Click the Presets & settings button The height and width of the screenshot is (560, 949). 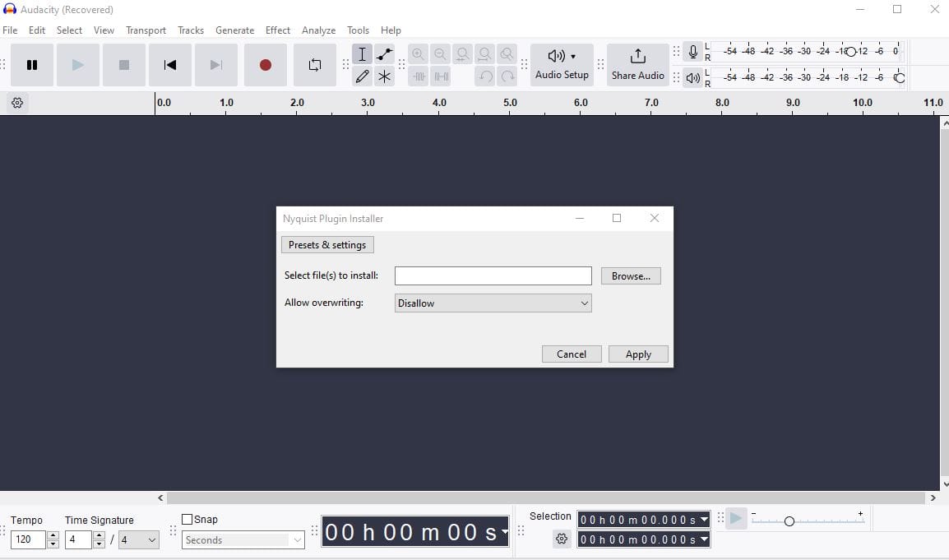click(327, 244)
